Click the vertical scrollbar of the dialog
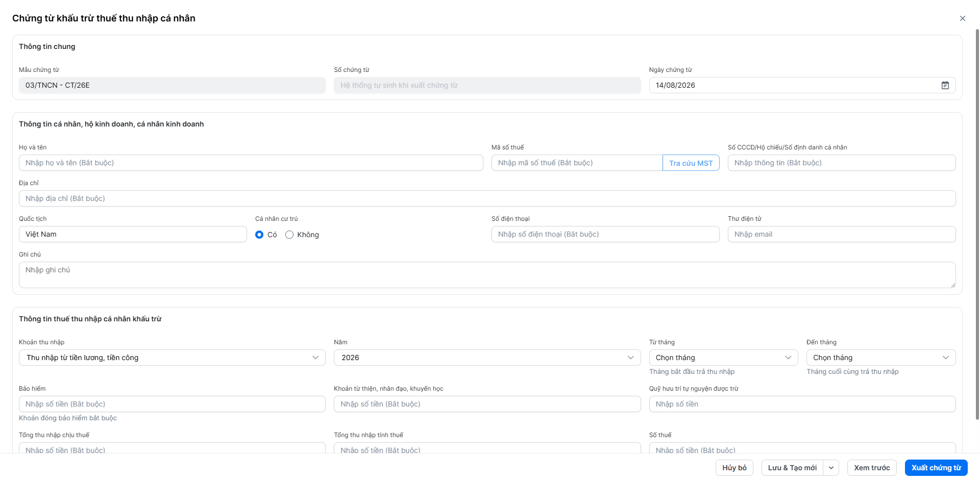 click(977, 224)
